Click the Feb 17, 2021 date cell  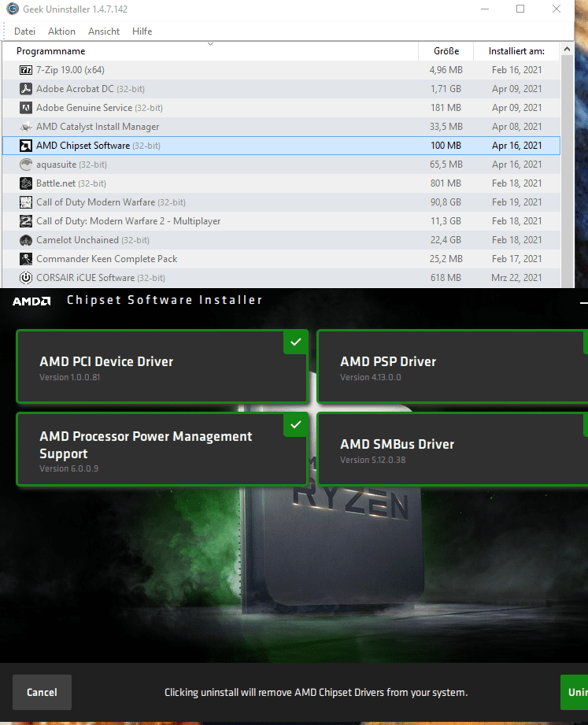point(516,259)
